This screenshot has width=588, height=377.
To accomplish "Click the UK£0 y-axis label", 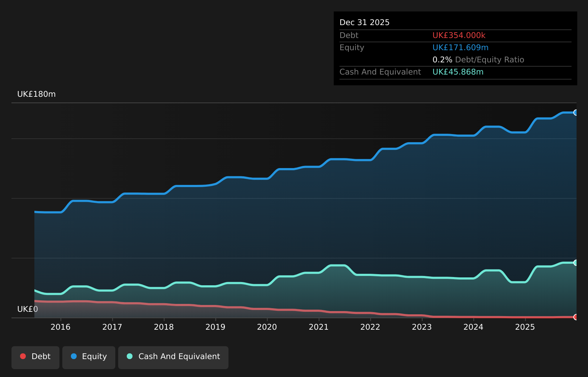I will pos(28,309).
